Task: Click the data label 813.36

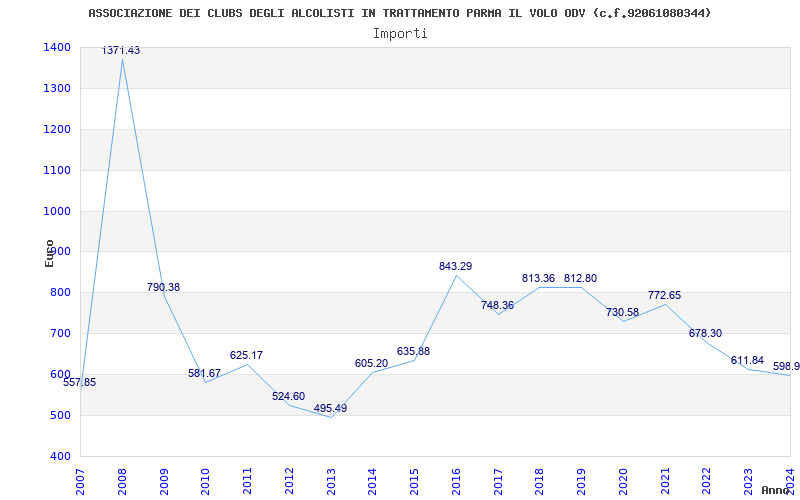Action: coord(538,279)
